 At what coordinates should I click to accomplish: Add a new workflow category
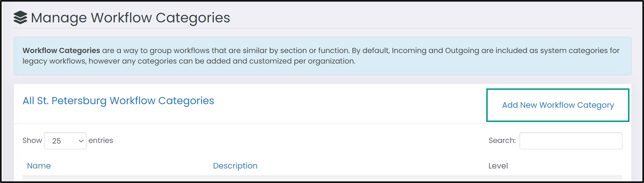pyautogui.click(x=558, y=105)
